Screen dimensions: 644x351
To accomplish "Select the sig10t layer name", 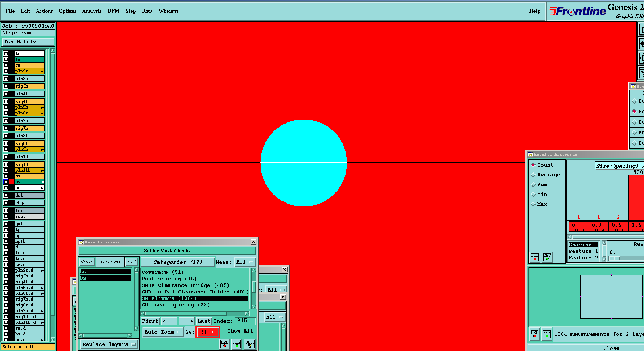I will pyautogui.click(x=30, y=164).
